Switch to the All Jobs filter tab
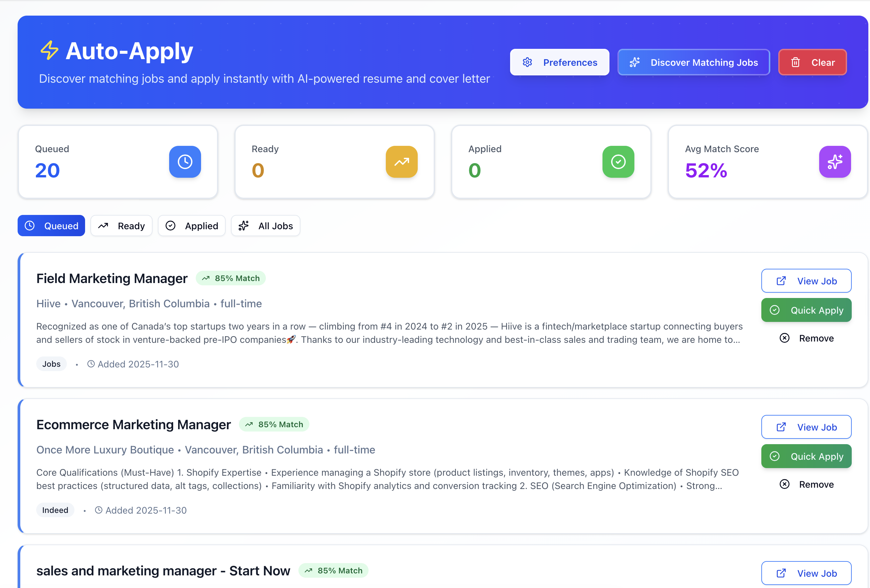 click(x=266, y=226)
